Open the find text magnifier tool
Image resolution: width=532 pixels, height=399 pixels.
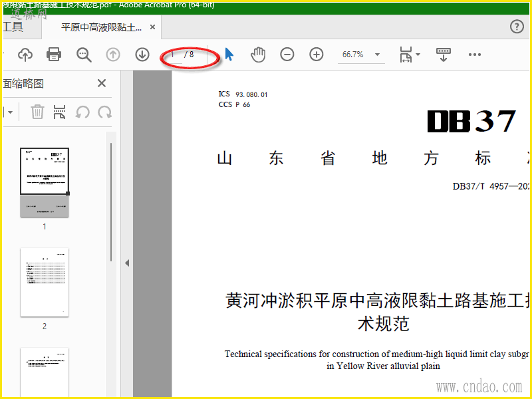click(84, 55)
